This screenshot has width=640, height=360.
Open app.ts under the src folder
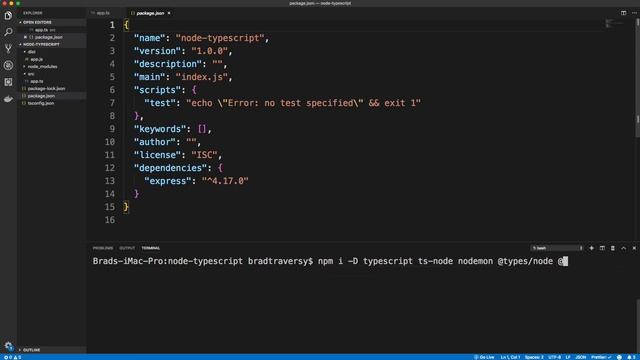pos(36,81)
